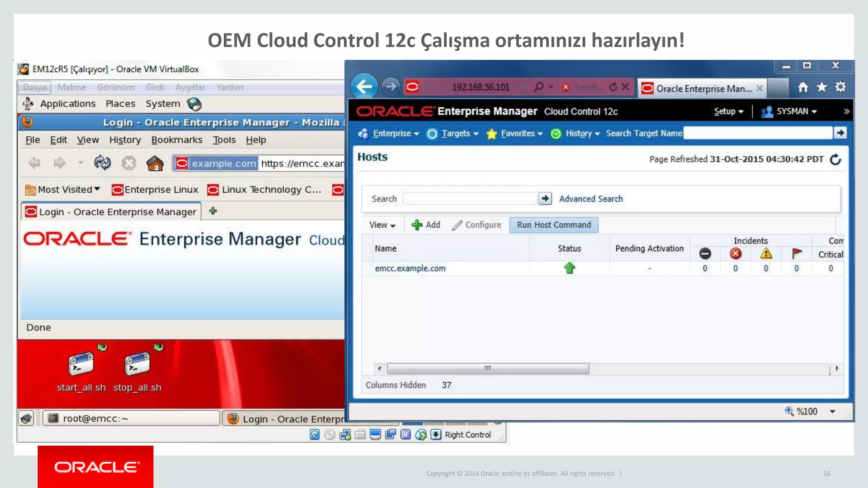Click the Escalated incidents red flag icon
868x488 pixels.
point(797,253)
